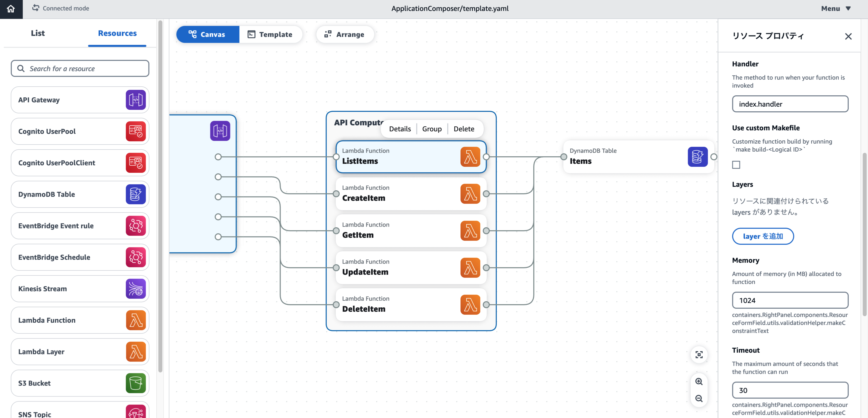Click the DeleteItem Lambda icon
868x418 pixels.
click(x=470, y=305)
